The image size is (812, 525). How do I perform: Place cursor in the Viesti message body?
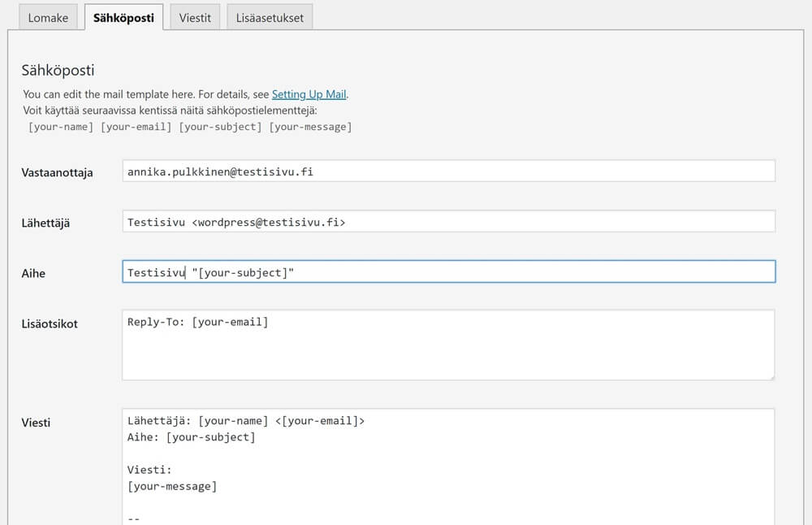pyautogui.click(x=448, y=466)
